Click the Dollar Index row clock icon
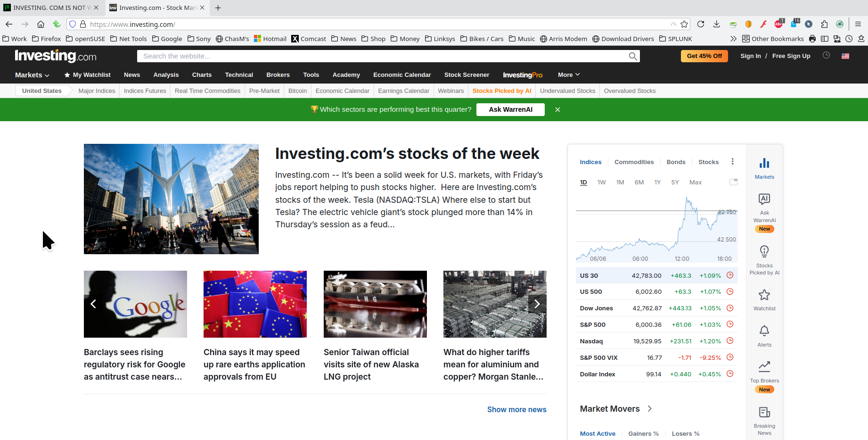 pyautogui.click(x=730, y=374)
